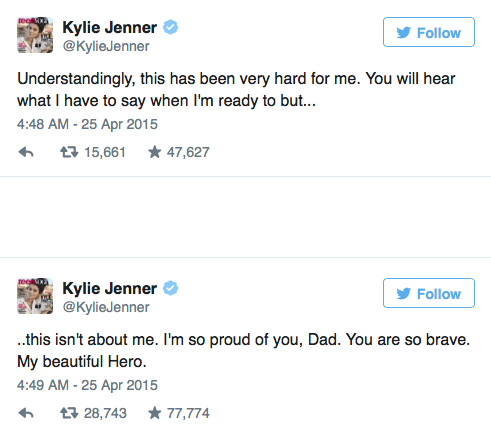Screen dimensions: 491x436
Task: Retweet the 'Understandingly' tweet
Action: click(69, 152)
